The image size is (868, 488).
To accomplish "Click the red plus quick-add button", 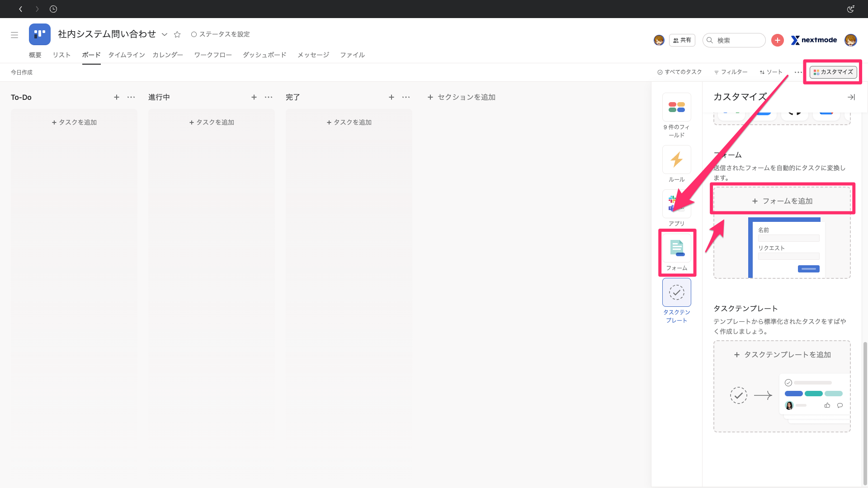I will (x=777, y=40).
